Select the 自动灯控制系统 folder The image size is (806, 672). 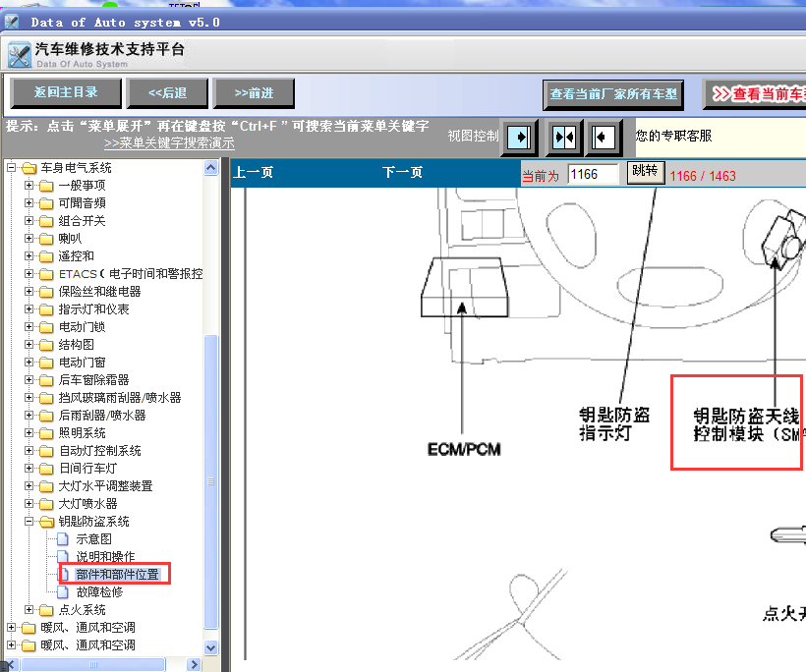(99, 451)
